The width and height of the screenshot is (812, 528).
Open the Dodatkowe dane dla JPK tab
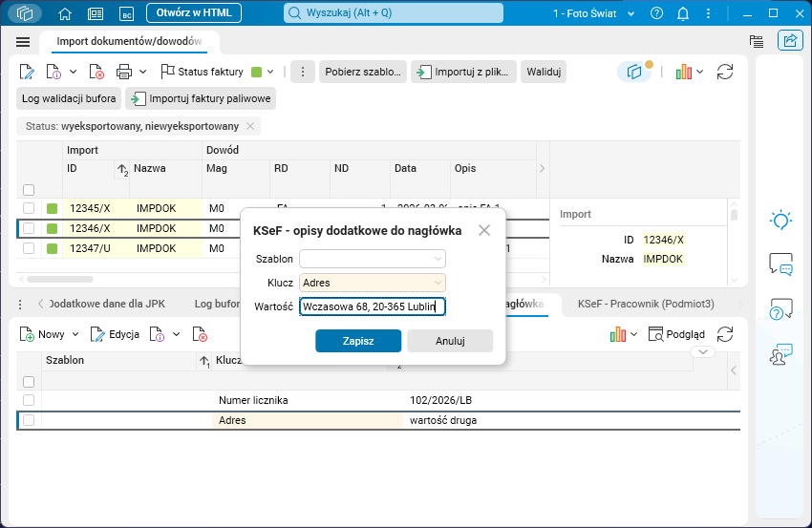pos(107,304)
